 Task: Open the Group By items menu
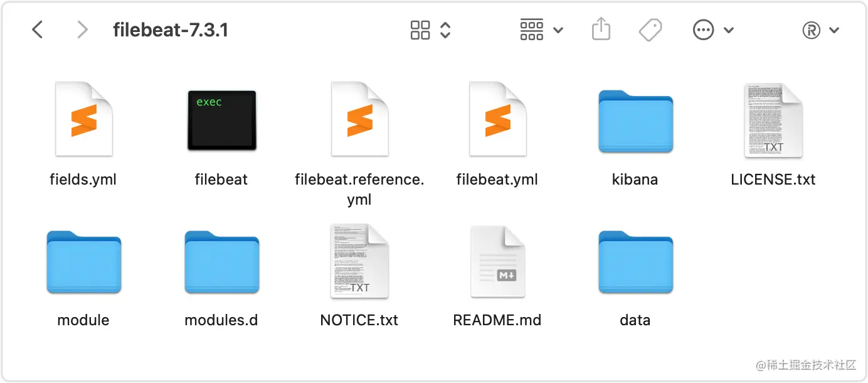(x=541, y=30)
